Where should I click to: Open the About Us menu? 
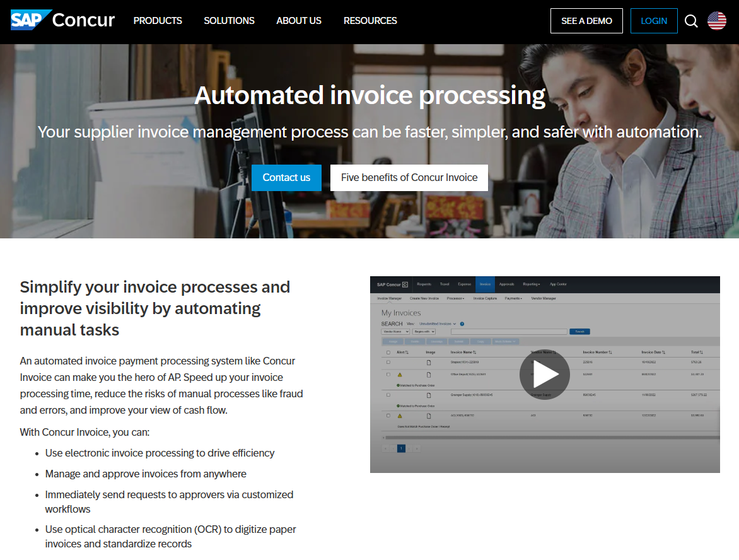tap(299, 21)
